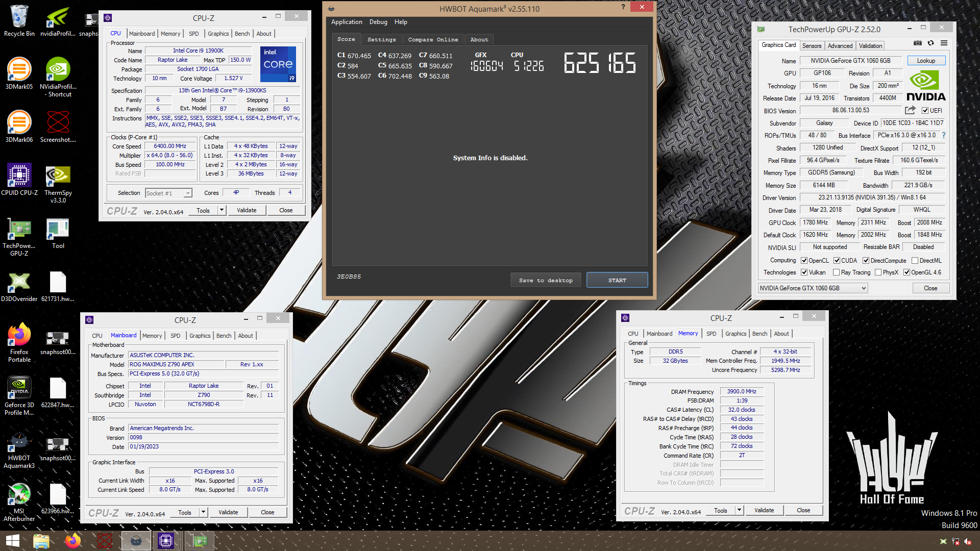Open the Application menu in HWBOT Aquamark
This screenshot has height=551, width=980.
pyautogui.click(x=347, y=22)
